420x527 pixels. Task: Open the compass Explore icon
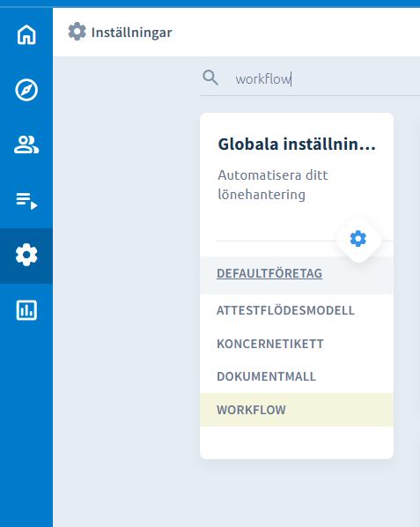tap(26, 90)
